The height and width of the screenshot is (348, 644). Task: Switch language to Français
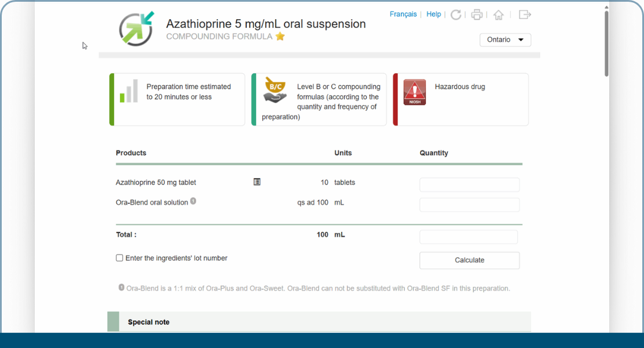tap(403, 14)
